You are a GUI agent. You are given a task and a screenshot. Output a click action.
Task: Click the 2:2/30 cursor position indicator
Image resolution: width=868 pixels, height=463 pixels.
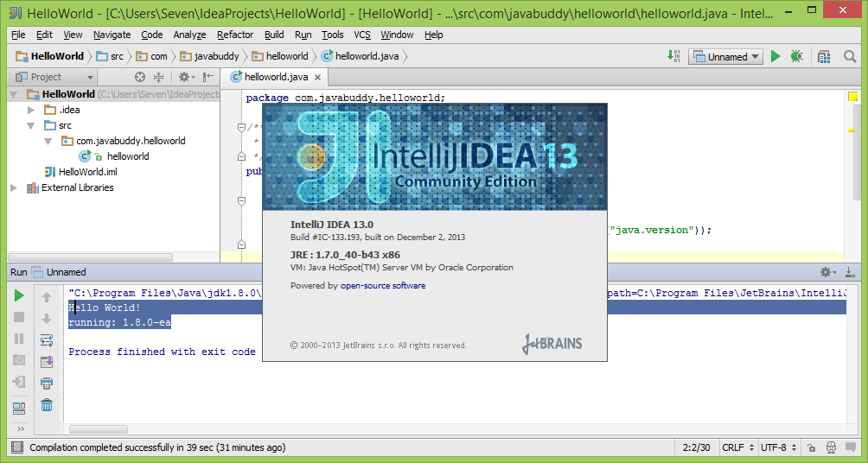697,447
